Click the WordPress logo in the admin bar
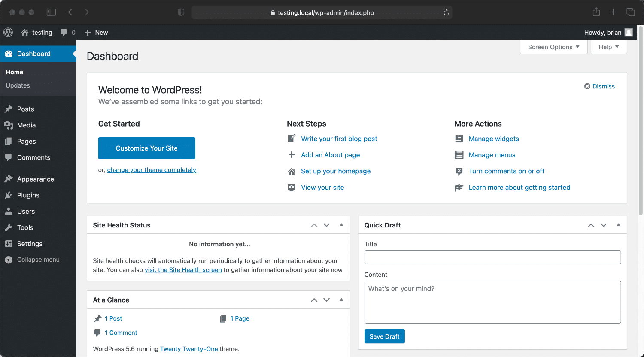 [8, 32]
